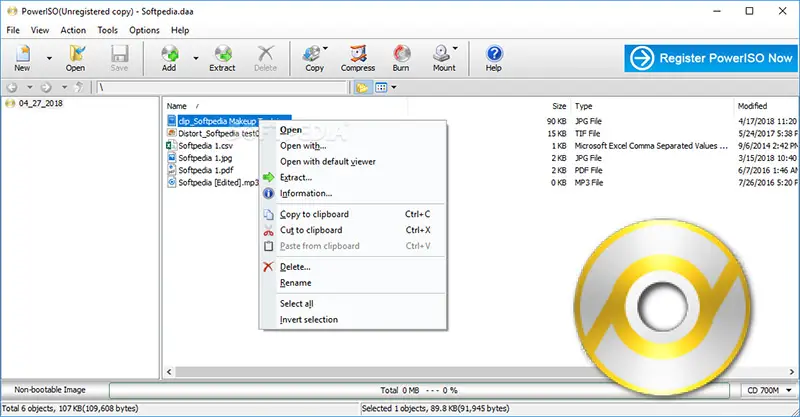800x417 pixels.
Task: Sort by the Modified column header
Action: [752, 106]
